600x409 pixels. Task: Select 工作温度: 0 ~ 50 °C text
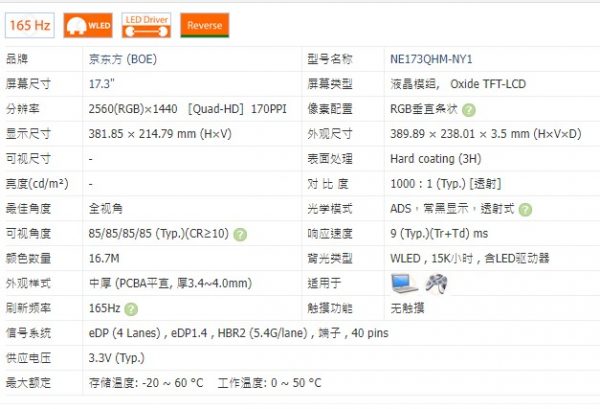click(270, 383)
